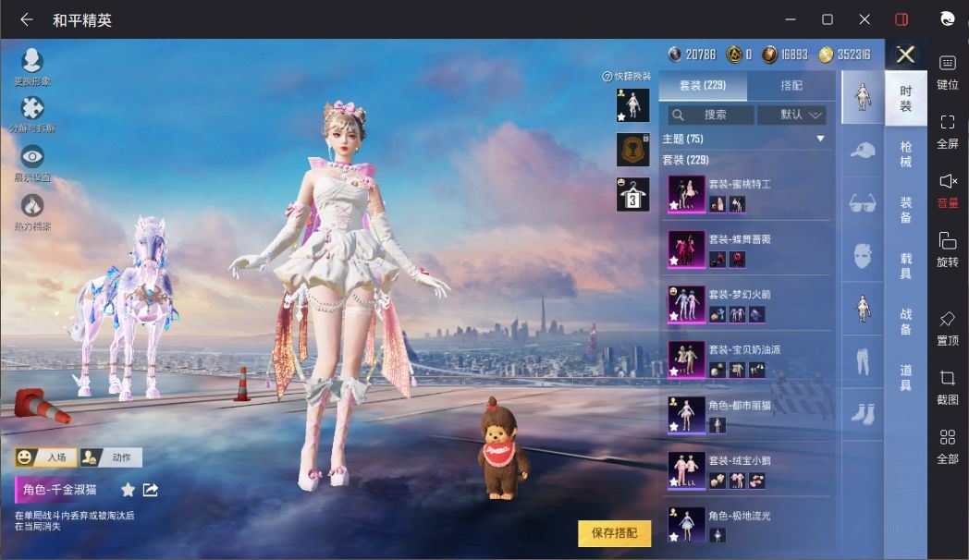
Task: Select the 动作 action button
Action: pos(112,457)
